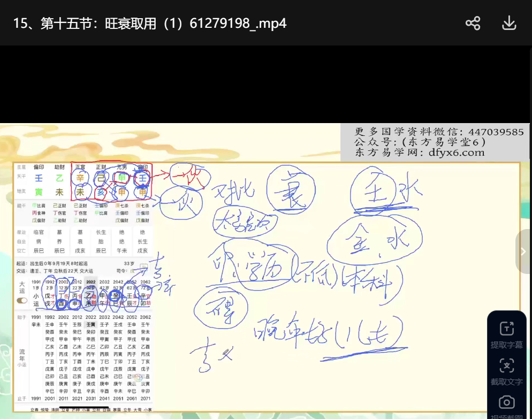Screen dimensions: 532x419
Task: Click the small calendar icon beside 33岁
Action: pos(143,266)
